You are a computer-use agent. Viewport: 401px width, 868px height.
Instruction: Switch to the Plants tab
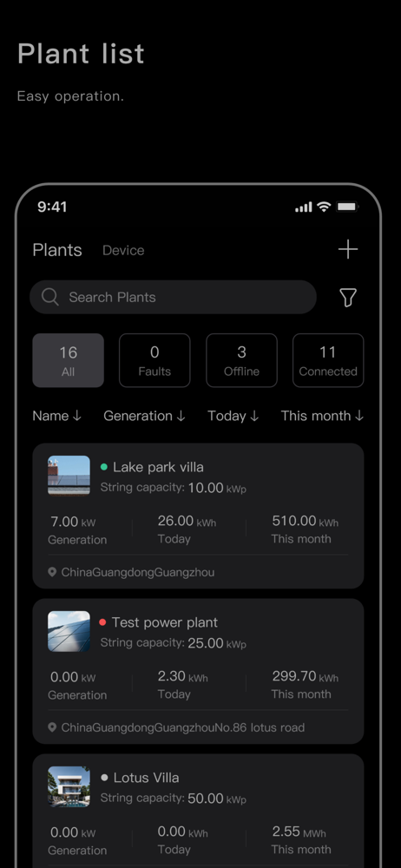coord(57,250)
